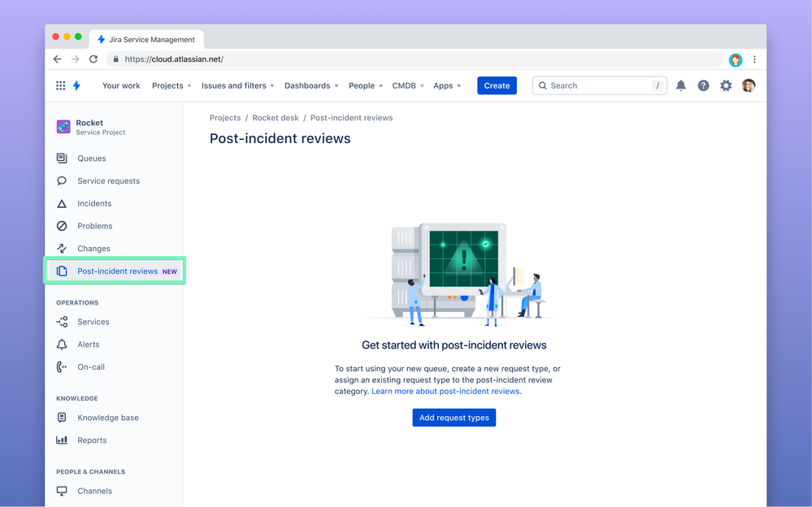The width and height of the screenshot is (812, 507).
Task: Click the search magnifier icon
Action: [x=542, y=85]
